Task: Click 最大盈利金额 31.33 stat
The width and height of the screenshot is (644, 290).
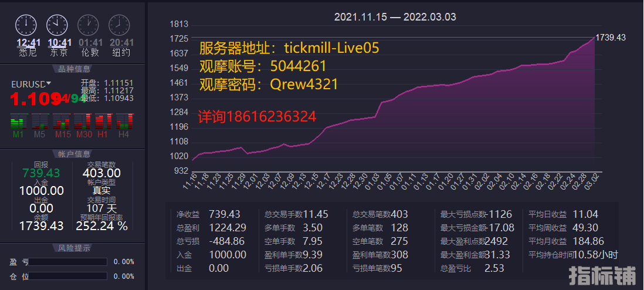Action: 474,255
